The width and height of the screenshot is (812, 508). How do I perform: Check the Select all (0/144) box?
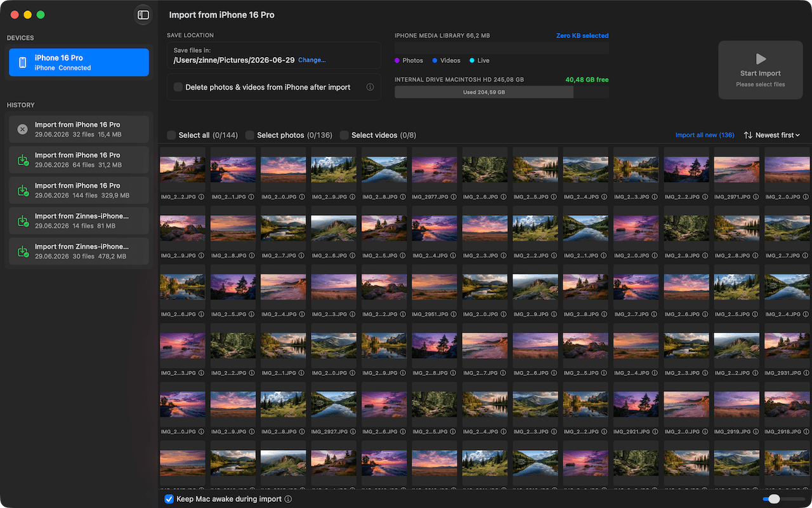(x=171, y=135)
